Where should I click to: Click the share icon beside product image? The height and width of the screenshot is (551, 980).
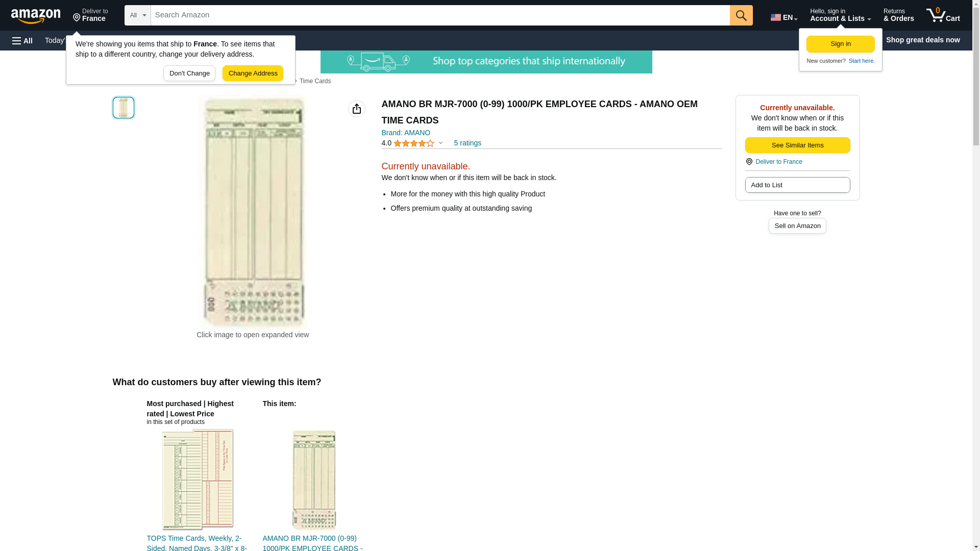click(356, 109)
